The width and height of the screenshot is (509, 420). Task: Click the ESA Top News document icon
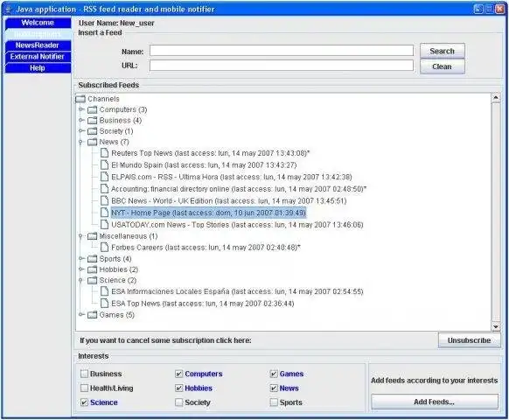[x=104, y=303]
